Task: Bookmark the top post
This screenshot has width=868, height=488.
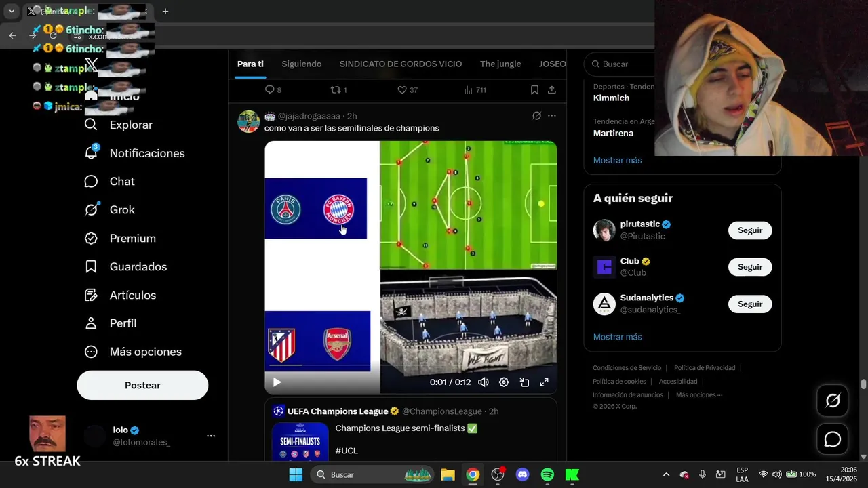Action: pos(534,89)
